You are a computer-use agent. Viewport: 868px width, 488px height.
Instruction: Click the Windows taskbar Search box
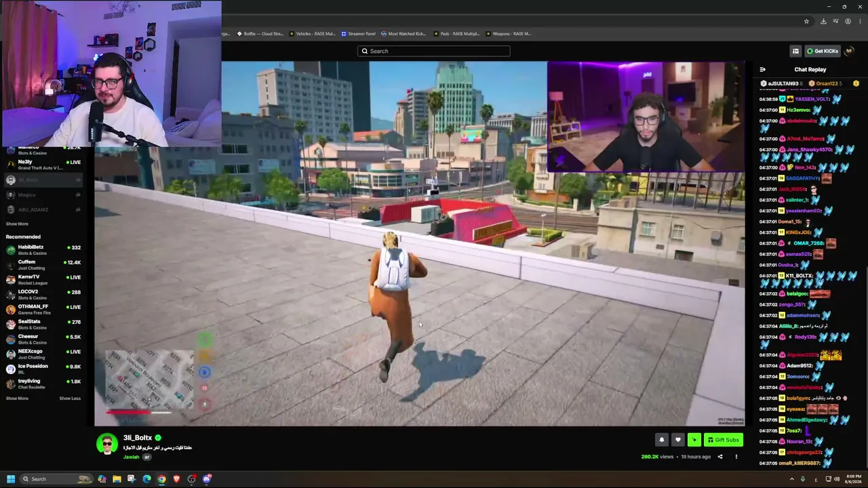tap(56, 479)
